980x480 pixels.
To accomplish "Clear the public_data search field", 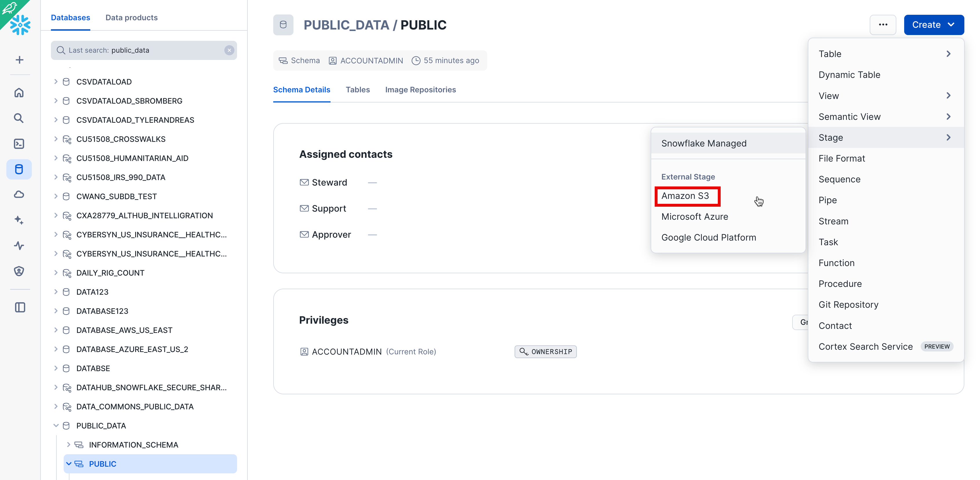I will click(229, 50).
